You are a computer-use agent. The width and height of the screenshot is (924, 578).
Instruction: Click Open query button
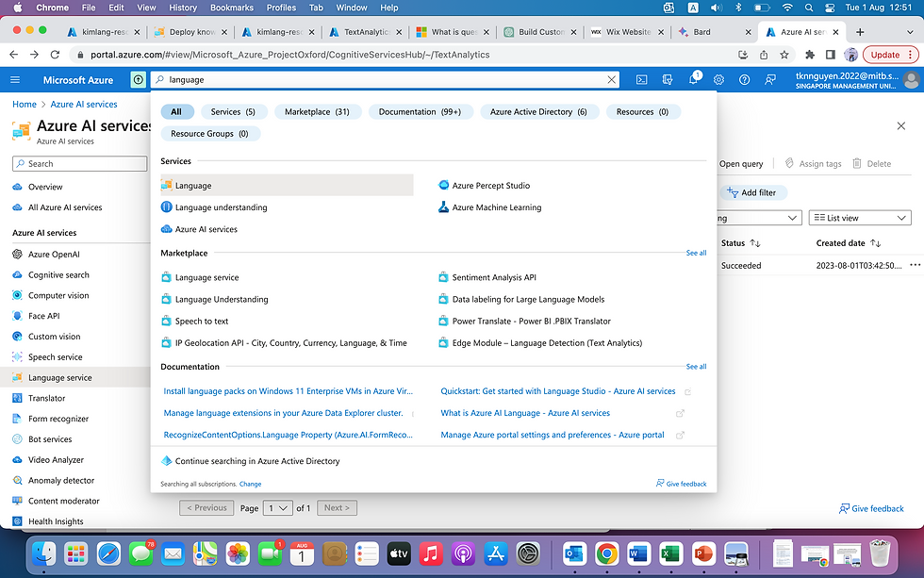741,164
